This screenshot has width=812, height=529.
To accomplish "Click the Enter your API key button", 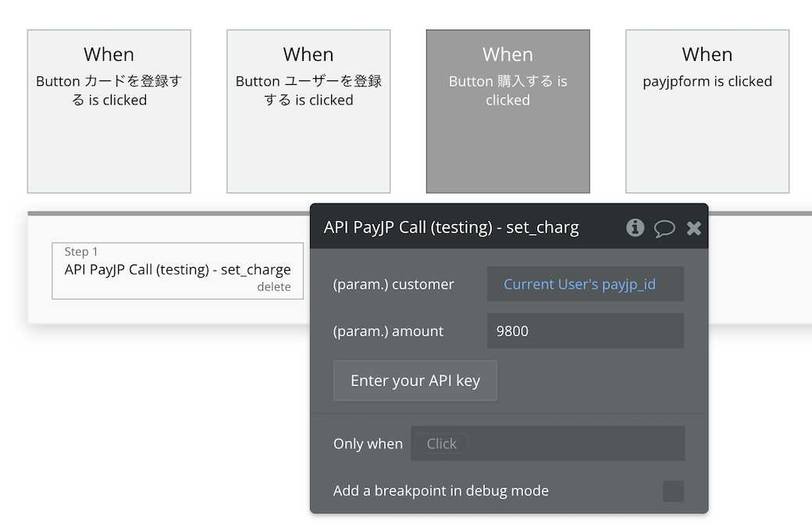I will tap(415, 381).
